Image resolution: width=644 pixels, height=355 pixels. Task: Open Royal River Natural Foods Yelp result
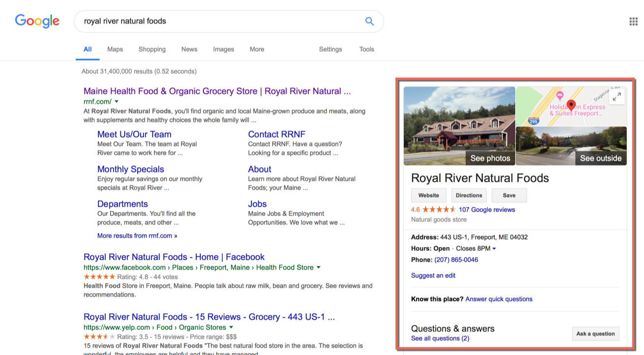[x=209, y=317]
